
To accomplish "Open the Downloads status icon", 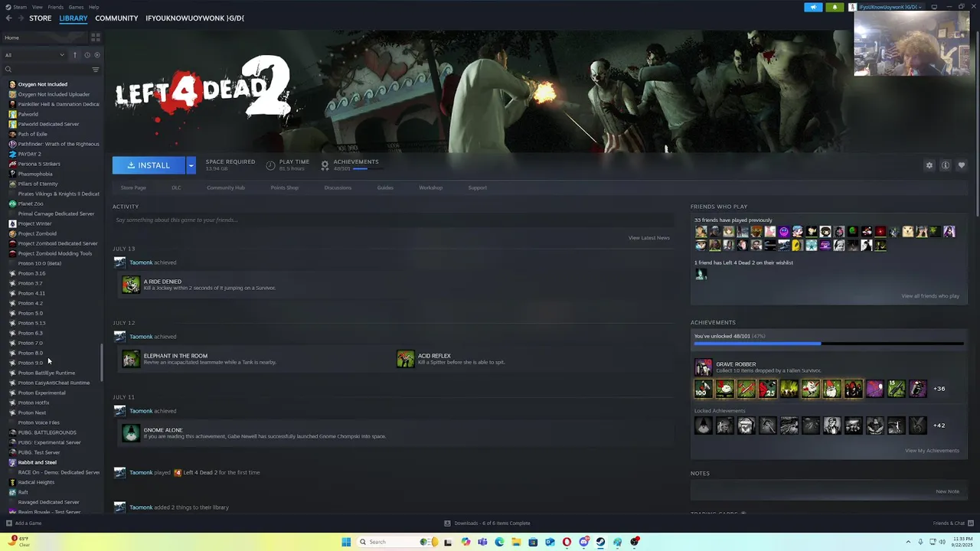I will point(447,523).
